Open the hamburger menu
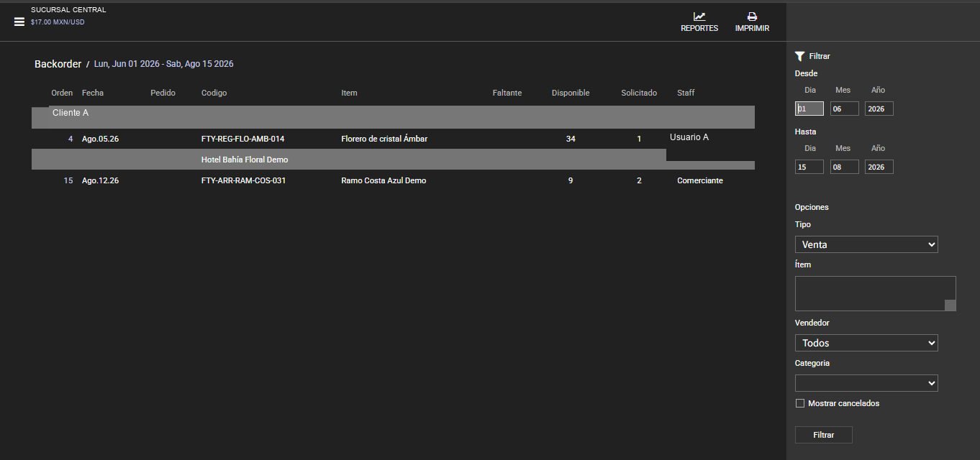This screenshot has width=980, height=460. coord(19,22)
